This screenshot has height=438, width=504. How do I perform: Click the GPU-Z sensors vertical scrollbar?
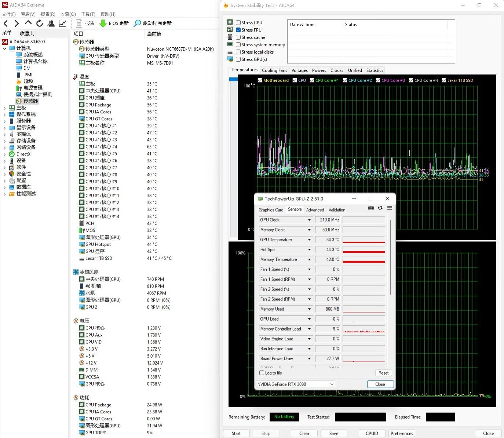point(391,257)
